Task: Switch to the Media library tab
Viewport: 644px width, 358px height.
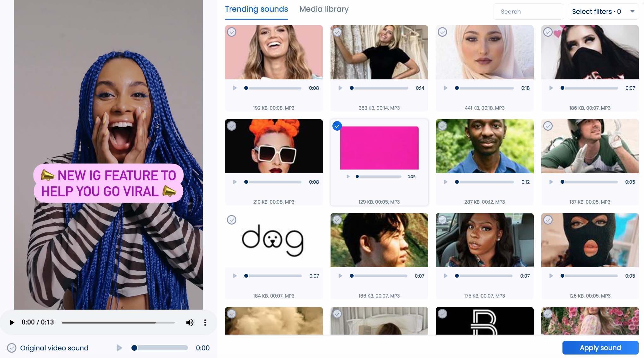Action: tap(324, 9)
